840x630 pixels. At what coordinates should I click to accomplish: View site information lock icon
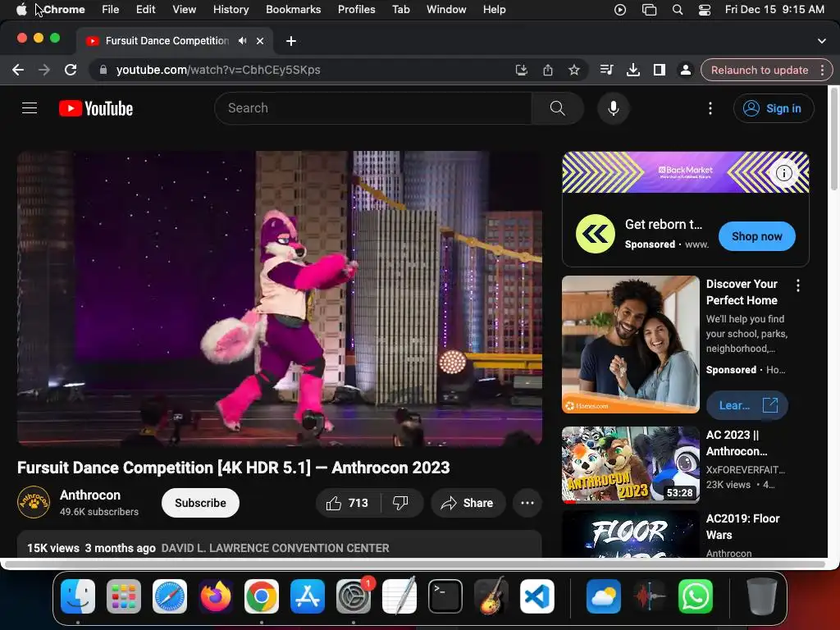103,71
